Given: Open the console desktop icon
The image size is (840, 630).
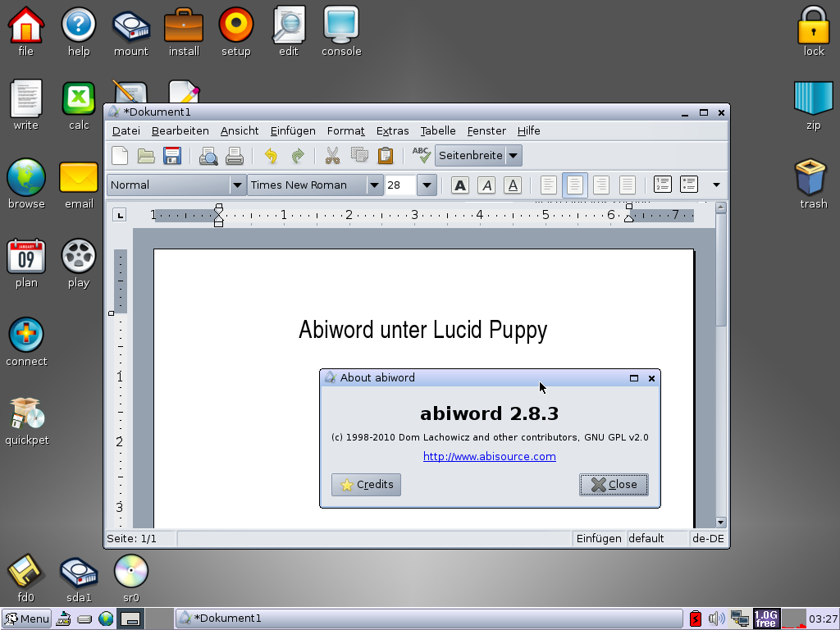Looking at the screenshot, I should 341,31.
